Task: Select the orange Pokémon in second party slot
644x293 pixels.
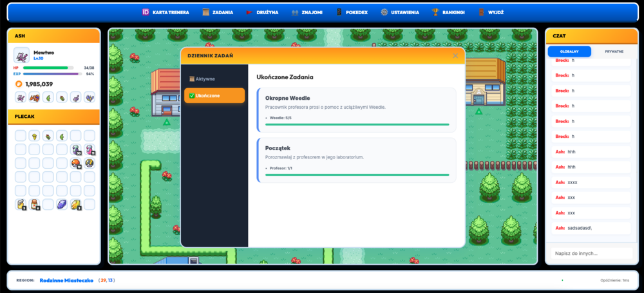Action: pyautogui.click(x=35, y=97)
